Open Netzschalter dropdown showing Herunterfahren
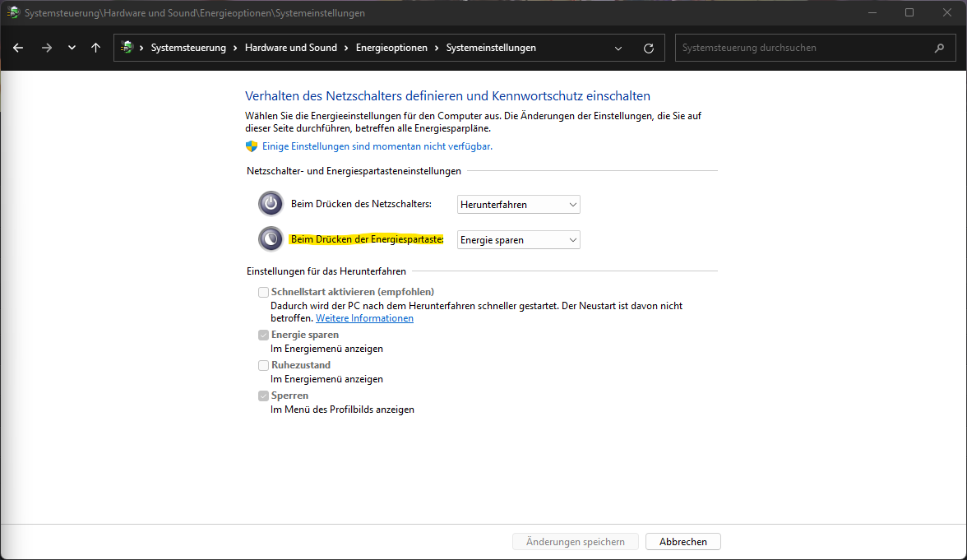The width and height of the screenshot is (967, 560). [518, 204]
